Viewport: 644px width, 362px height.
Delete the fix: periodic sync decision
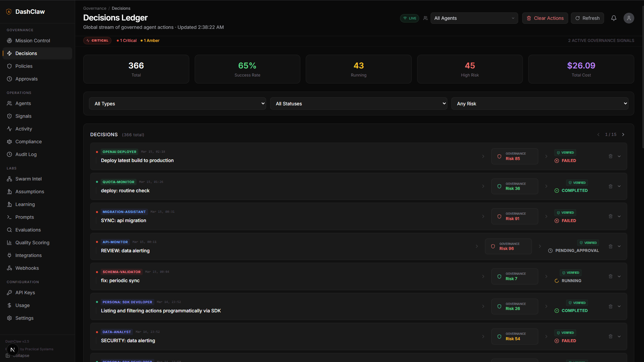(x=610, y=276)
